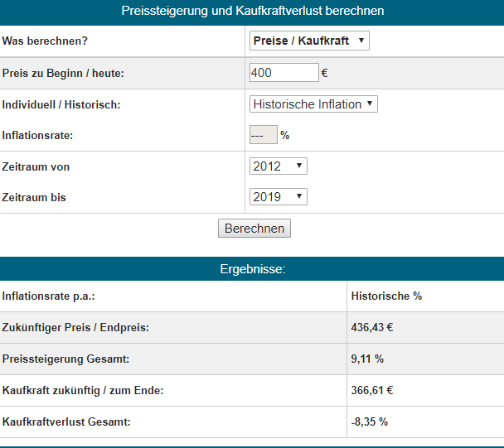Click the euro sign beside price field
Image resolution: width=504 pixels, height=448 pixels.
tap(324, 73)
